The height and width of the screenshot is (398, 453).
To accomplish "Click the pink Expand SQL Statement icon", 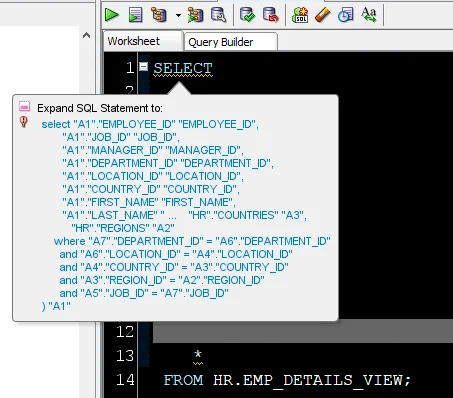I will click(x=24, y=106).
